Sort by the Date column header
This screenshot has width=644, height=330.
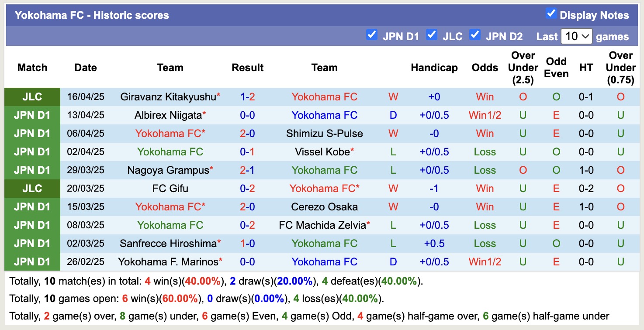pyautogui.click(x=85, y=68)
